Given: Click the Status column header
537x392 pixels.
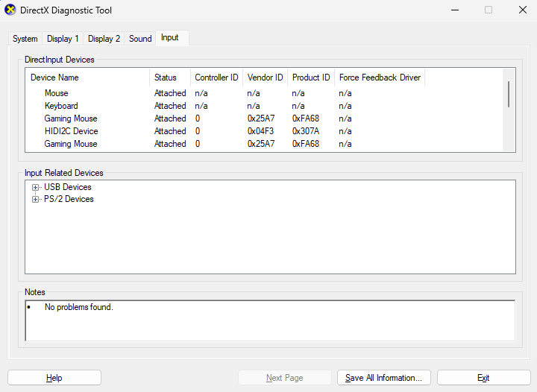Looking at the screenshot, I should pyautogui.click(x=170, y=78).
